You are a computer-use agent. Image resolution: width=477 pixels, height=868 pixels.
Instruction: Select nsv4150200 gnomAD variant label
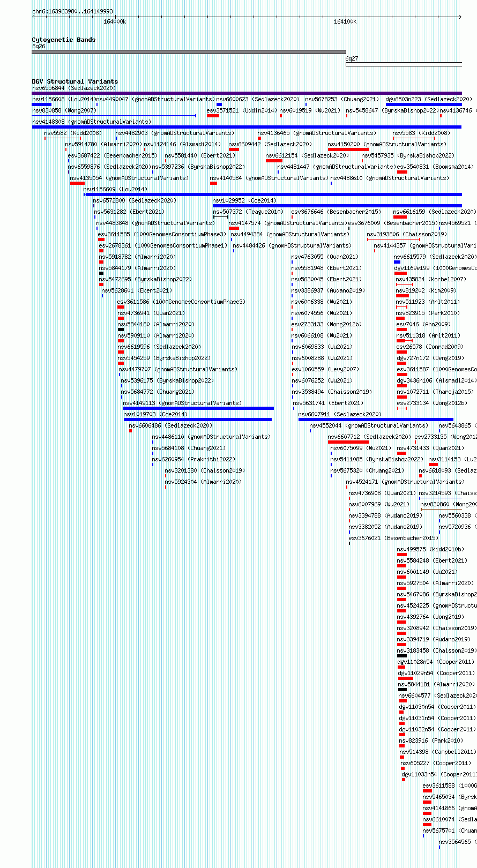387,144
